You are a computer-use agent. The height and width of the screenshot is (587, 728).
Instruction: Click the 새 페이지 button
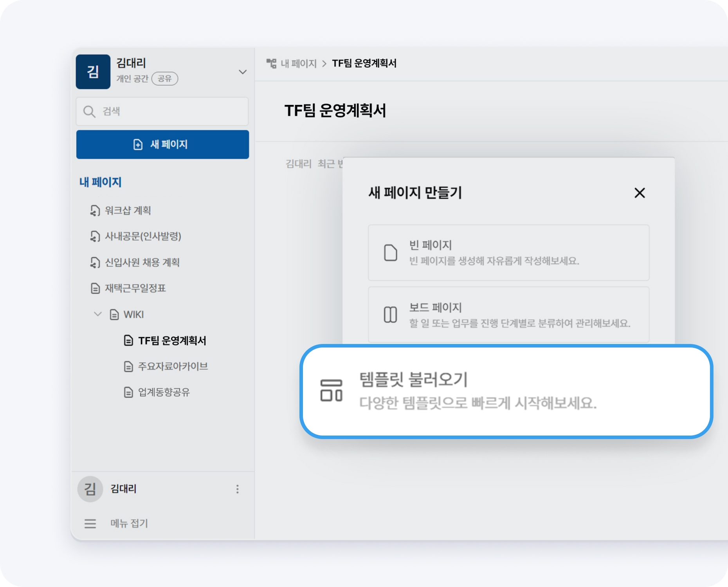click(162, 144)
